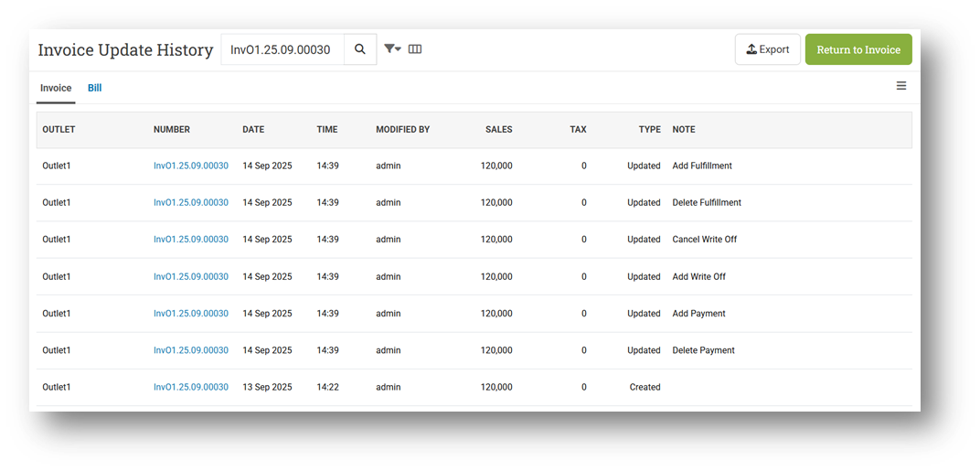Screen dimensions: 980x471
Task: Open invoice link in Add Write Off row
Action: (x=191, y=276)
